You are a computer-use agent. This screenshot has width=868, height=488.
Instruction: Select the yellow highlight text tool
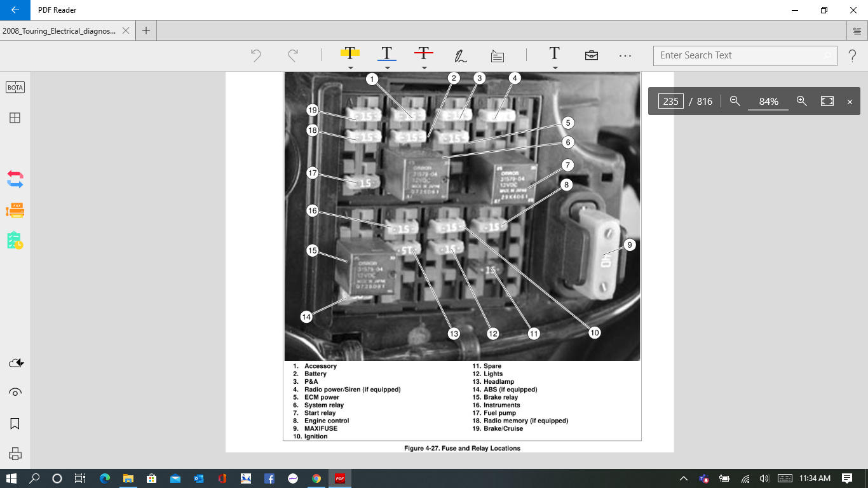[350, 54]
